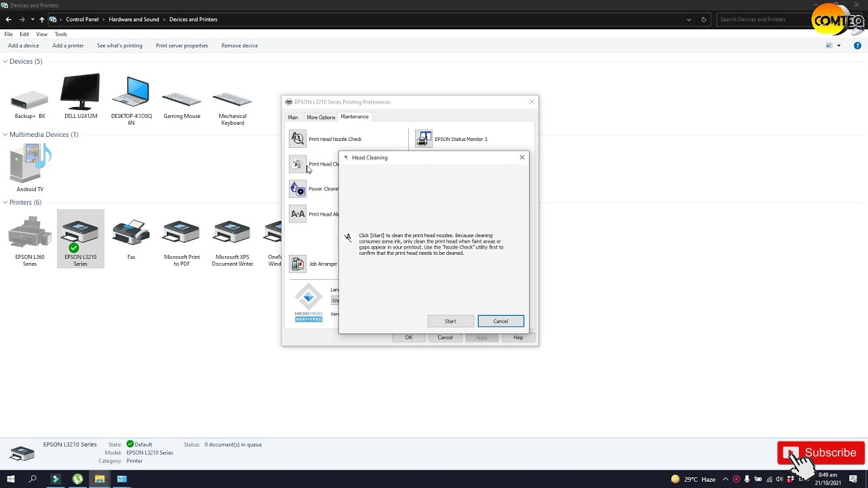The height and width of the screenshot is (488, 868).
Task: Navigate to Hardware and Sound breadcrumb
Action: point(134,19)
